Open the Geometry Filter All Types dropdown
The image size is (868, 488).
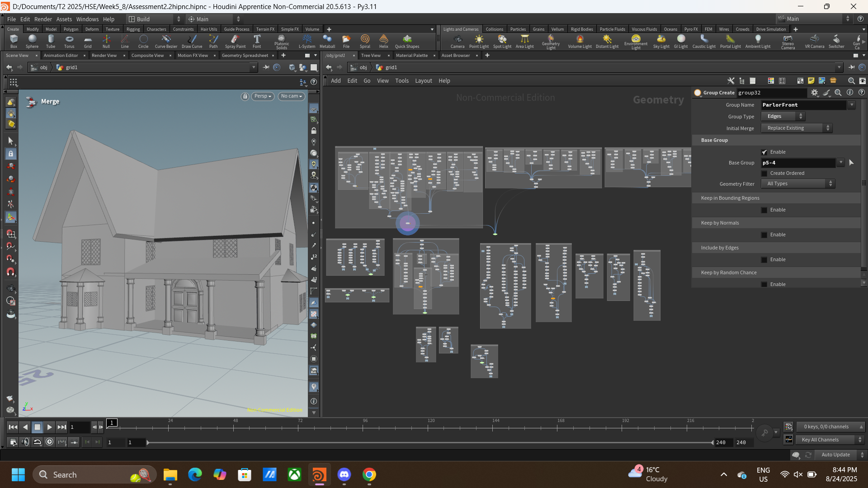798,184
